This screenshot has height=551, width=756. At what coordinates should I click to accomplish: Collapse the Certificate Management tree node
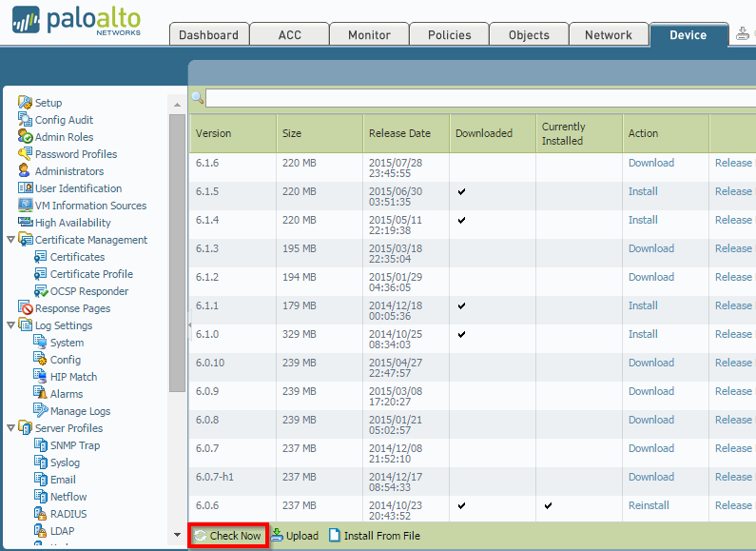coord(10,240)
